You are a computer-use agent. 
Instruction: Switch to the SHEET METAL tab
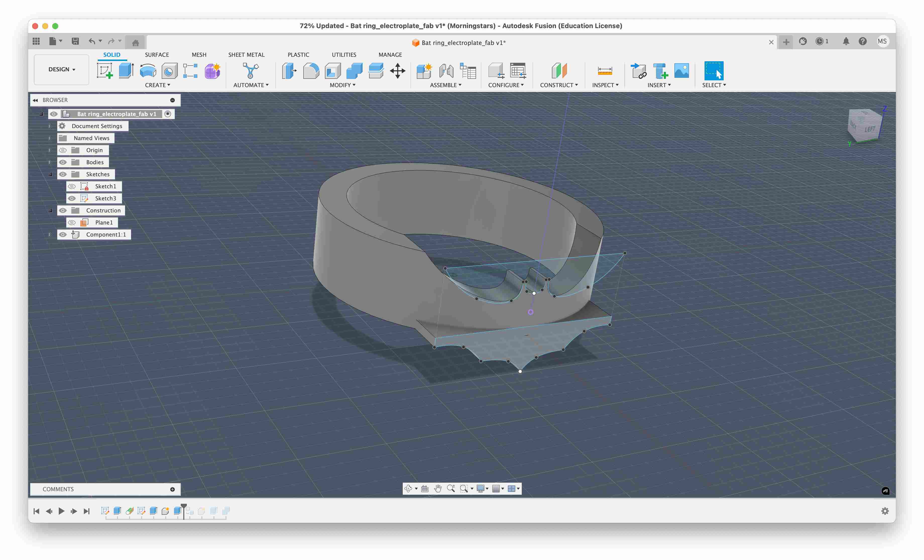coord(246,55)
